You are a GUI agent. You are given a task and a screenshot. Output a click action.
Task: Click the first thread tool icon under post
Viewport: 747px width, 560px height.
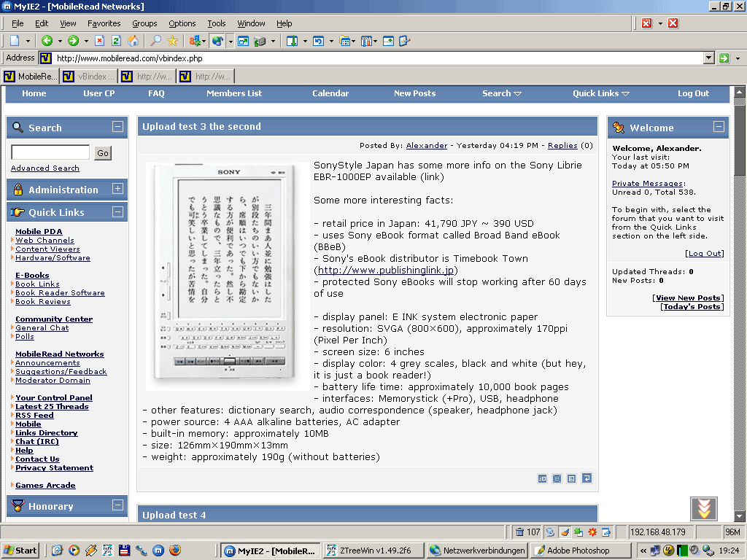[542, 478]
